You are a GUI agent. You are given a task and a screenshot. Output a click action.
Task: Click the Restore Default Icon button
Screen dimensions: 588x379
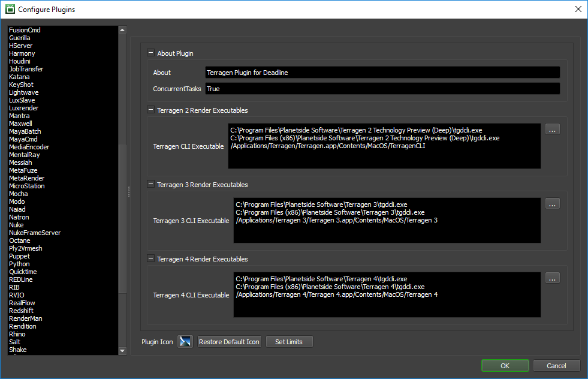(229, 342)
